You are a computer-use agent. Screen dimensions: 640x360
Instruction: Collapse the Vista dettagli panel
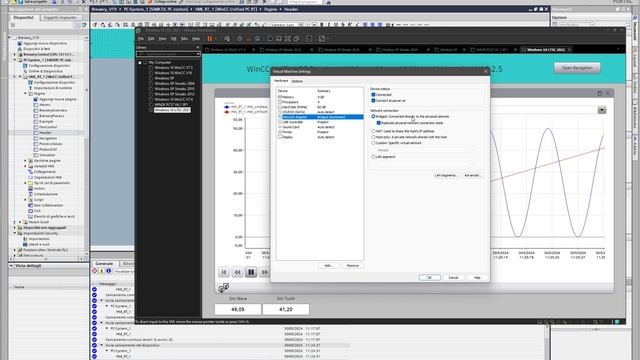[x=11, y=266]
